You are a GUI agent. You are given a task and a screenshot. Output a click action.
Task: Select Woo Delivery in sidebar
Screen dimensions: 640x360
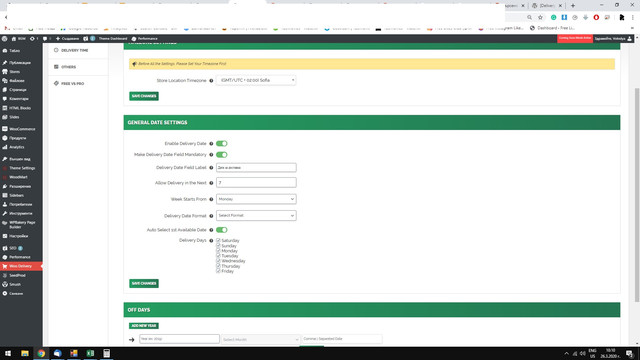click(21, 266)
